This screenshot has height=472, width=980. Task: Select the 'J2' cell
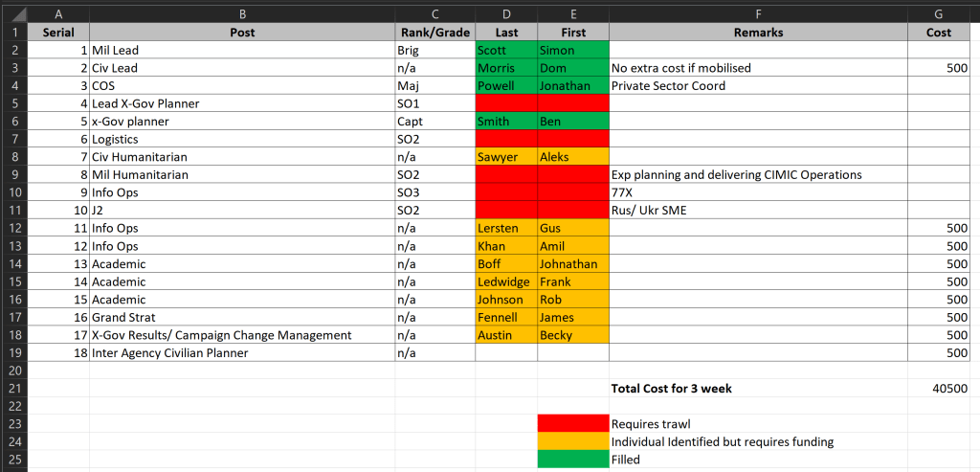pos(242,211)
